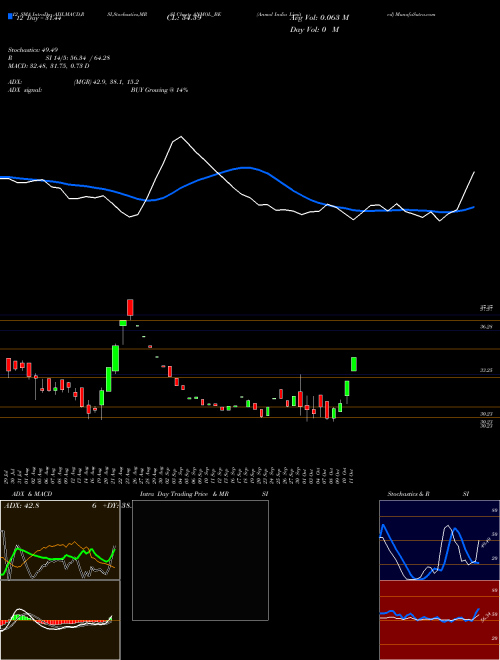Image resolution: width=500 pixels, height=660 pixels.
Task: Click the blue 12 Day SMA legend square
Action: 10,16
